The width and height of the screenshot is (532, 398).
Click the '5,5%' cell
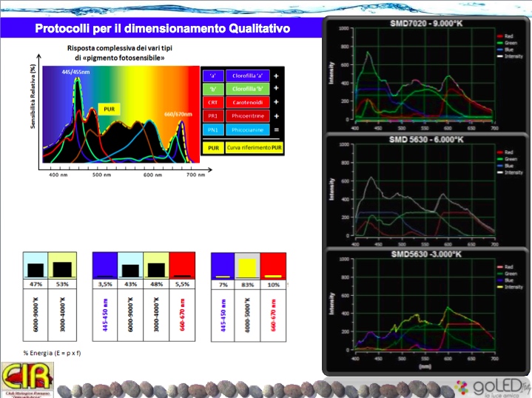point(182,284)
